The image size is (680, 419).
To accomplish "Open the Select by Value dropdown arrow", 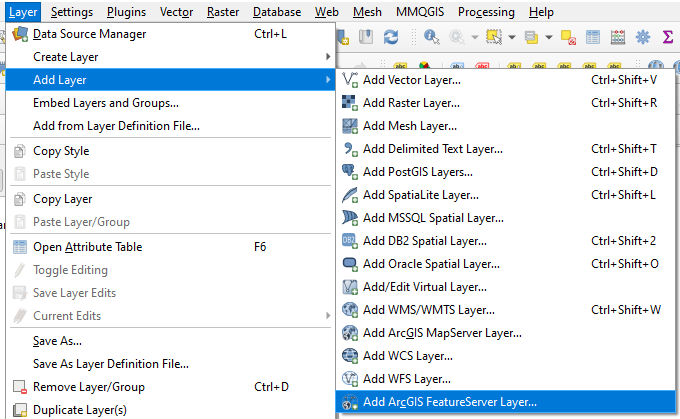I will 549,37.
